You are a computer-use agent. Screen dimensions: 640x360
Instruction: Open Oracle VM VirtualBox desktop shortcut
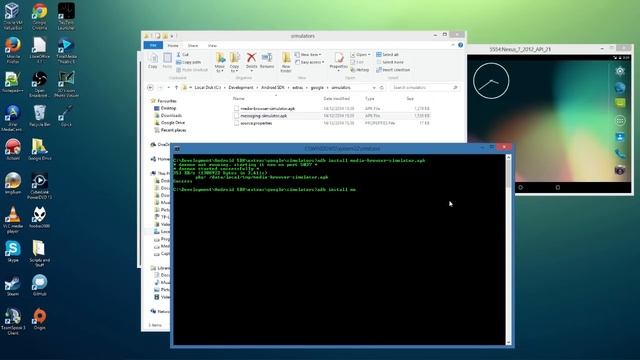pyautogui.click(x=12, y=16)
